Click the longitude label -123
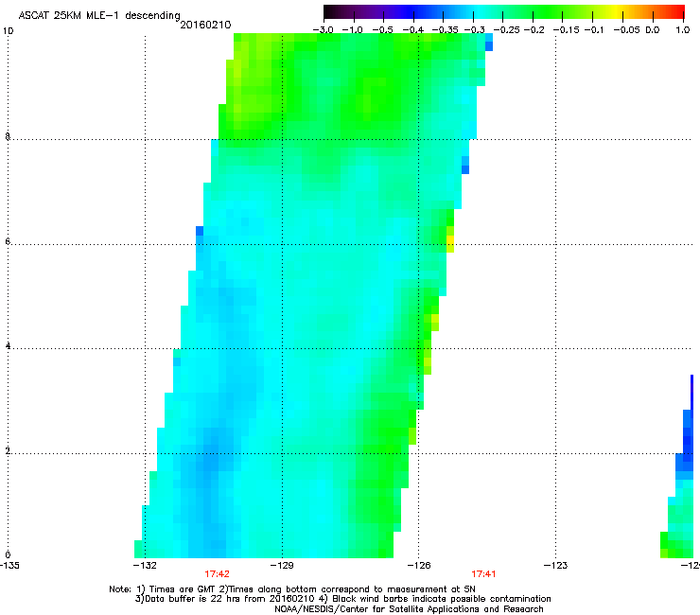Screen dimensions: 700x615 pos(556,566)
